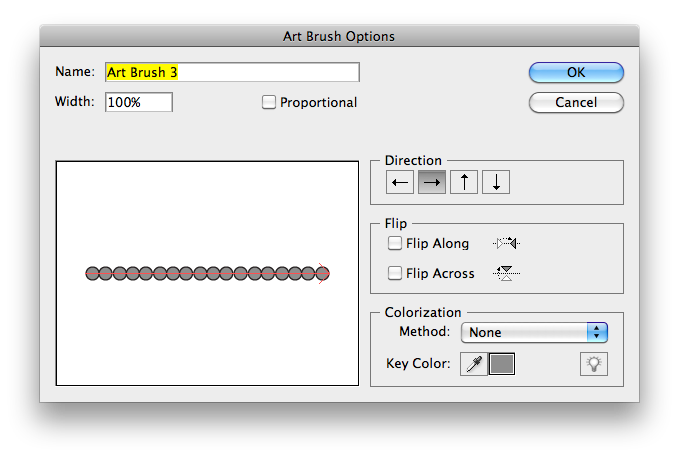Choose the up arrow stroke direction
Screen dimensions: 679x457
[x=464, y=182]
